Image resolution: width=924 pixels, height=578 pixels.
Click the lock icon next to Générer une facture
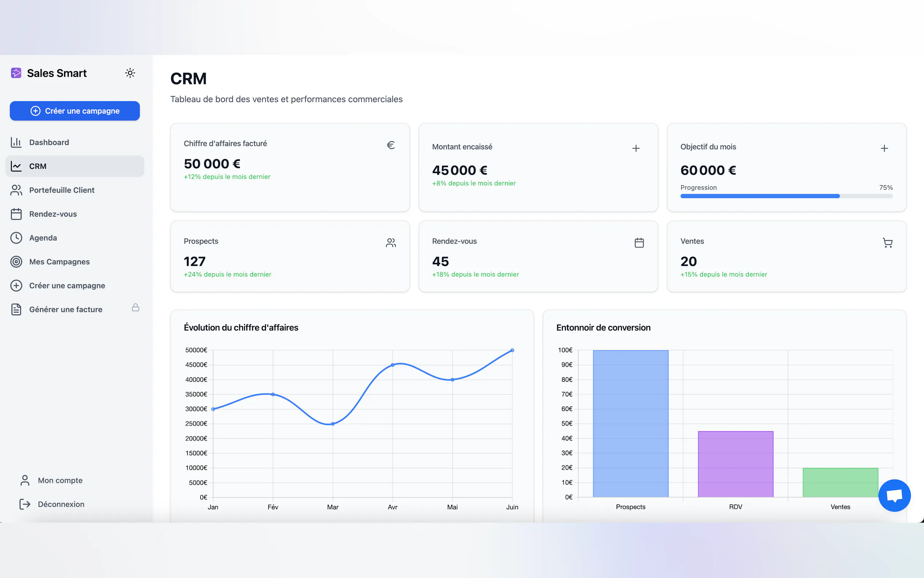click(136, 308)
